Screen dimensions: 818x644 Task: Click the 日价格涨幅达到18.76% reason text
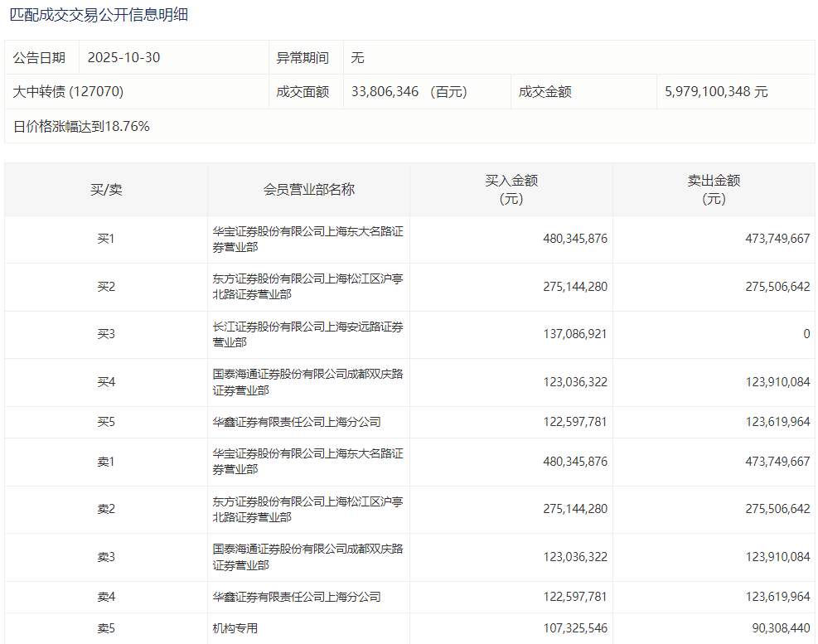[81, 127]
